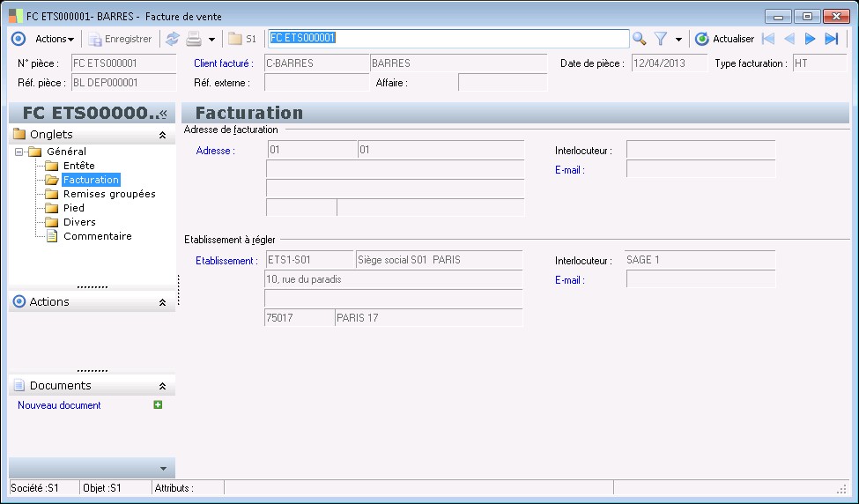The height and width of the screenshot is (504, 859).
Task: Click the search magnifier icon
Action: tap(640, 39)
